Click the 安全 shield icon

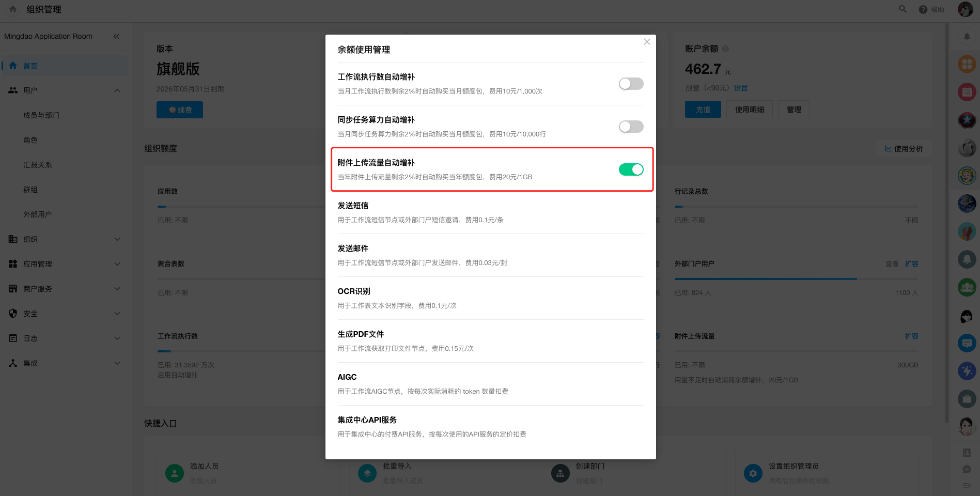coord(13,314)
